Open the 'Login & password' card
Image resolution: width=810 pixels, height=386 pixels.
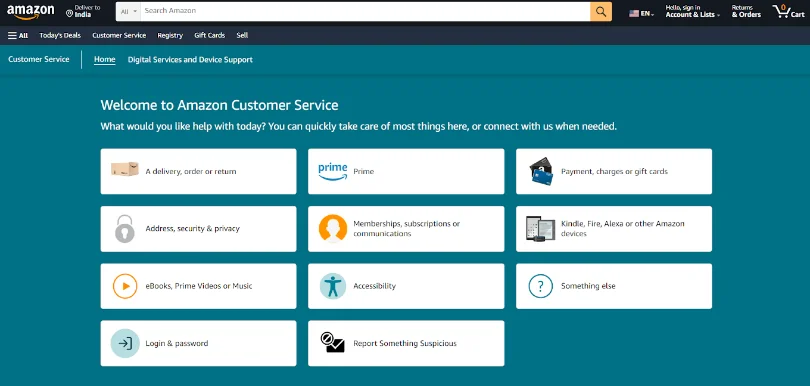[198, 343]
